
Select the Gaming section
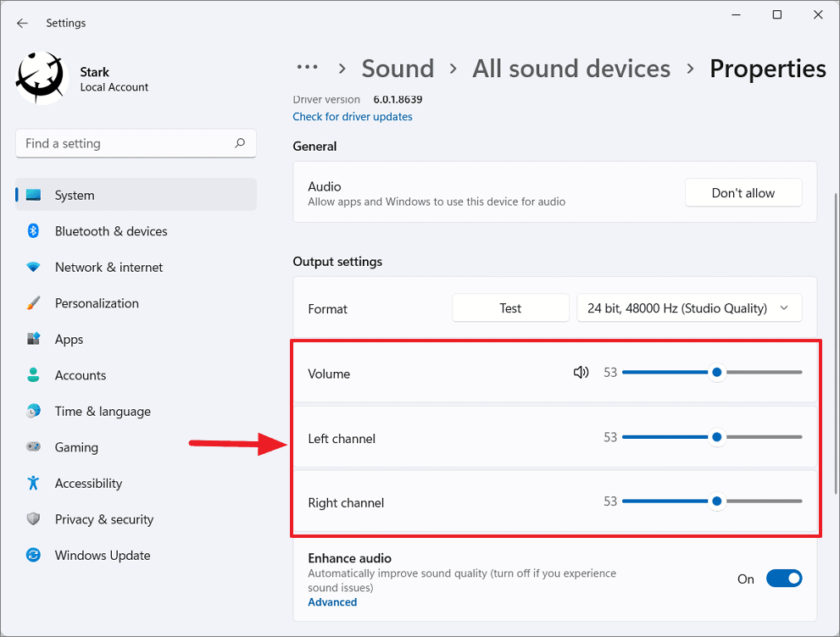(x=75, y=446)
